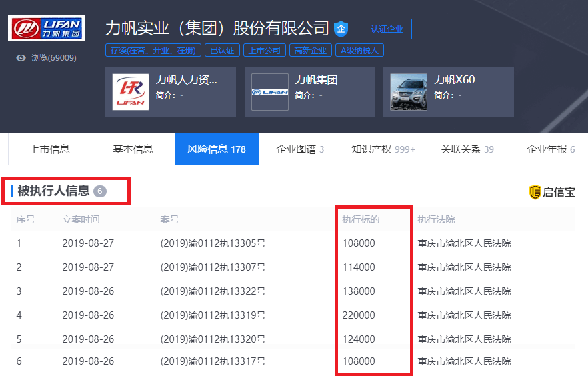Click the A级纳税人 tag
The image size is (588, 392).
(359, 50)
